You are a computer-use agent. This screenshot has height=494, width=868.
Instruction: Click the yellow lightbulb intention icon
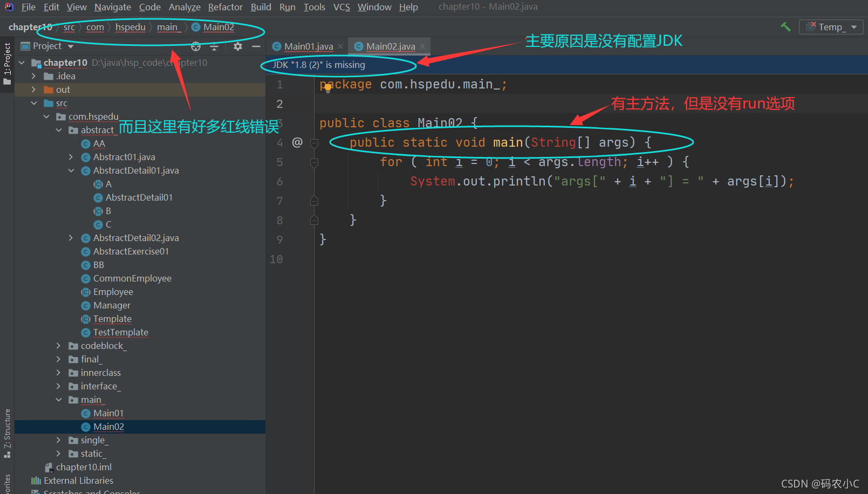[327, 88]
